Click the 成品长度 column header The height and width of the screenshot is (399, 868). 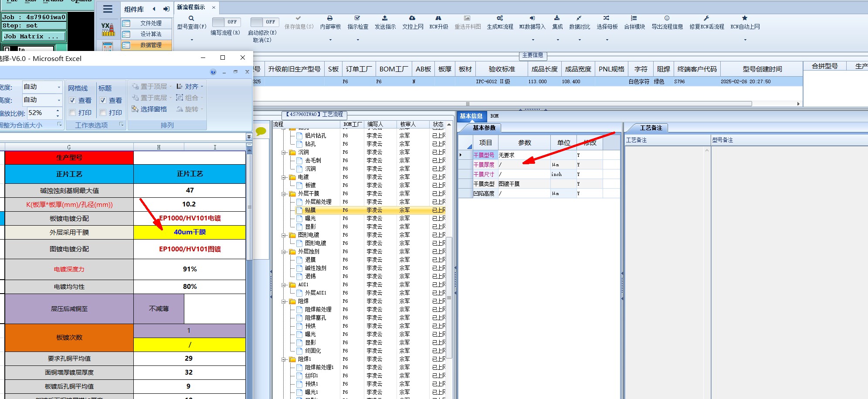[x=544, y=69]
